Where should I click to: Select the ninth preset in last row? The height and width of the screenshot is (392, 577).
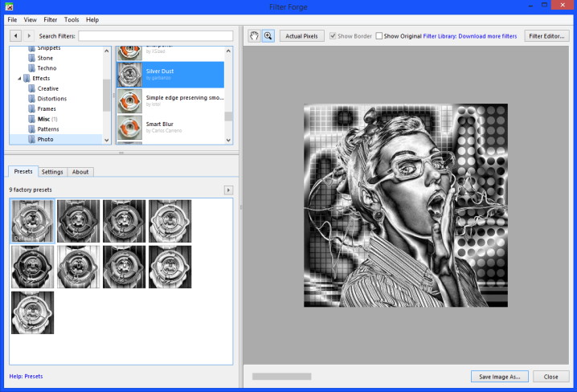(32, 312)
